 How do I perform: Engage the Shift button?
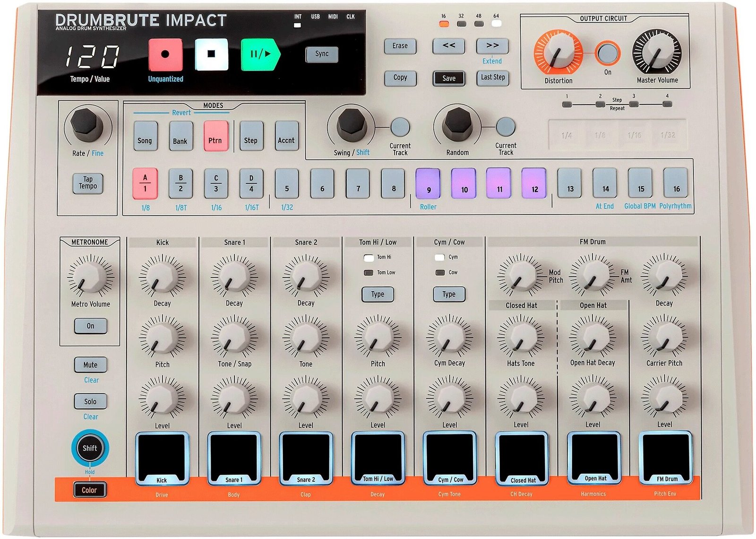[90, 448]
